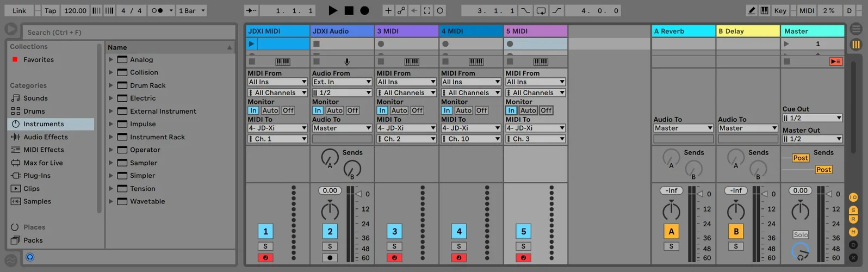Deactivate track 4 with its activator button
The image size is (868, 272).
click(x=459, y=232)
